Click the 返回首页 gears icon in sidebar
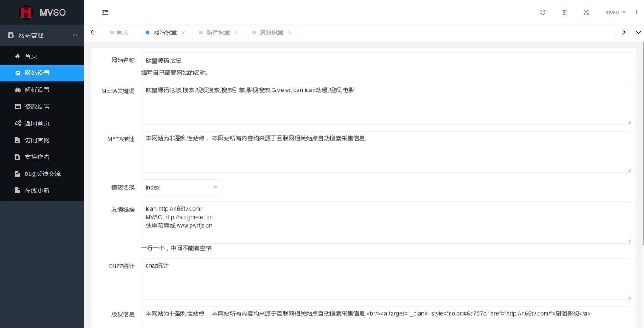 click(x=17, y=123)
